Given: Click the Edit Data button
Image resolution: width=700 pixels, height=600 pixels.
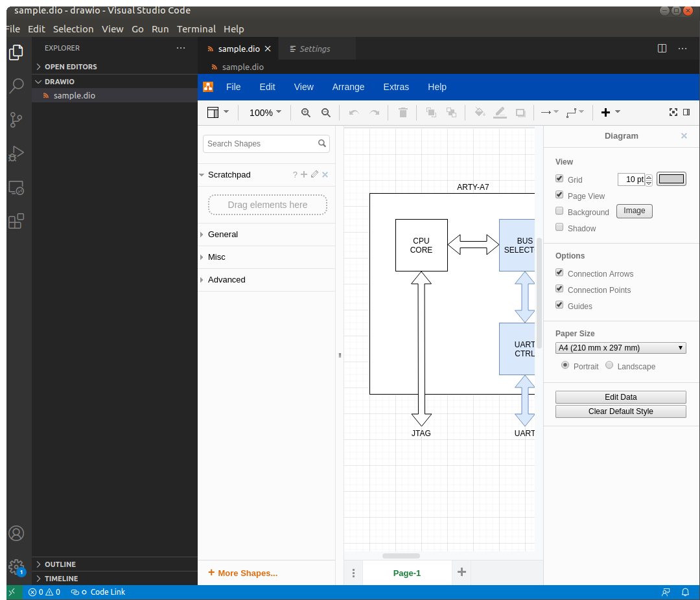Looking at the screenshot, I should (620, 397).
